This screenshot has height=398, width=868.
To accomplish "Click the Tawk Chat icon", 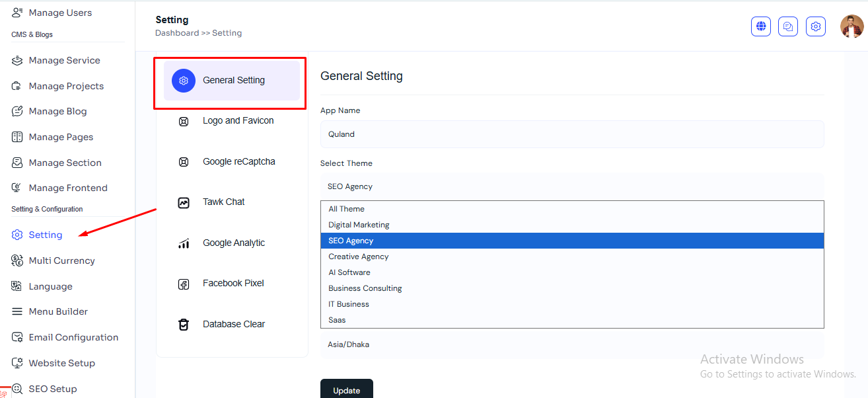I will coord(184,202).
